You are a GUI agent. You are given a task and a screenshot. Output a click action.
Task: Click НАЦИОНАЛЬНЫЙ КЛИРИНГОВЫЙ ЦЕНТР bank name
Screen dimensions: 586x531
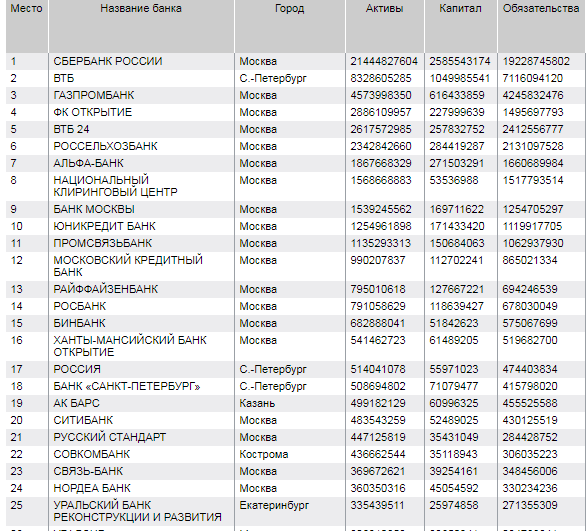(115, 186)
